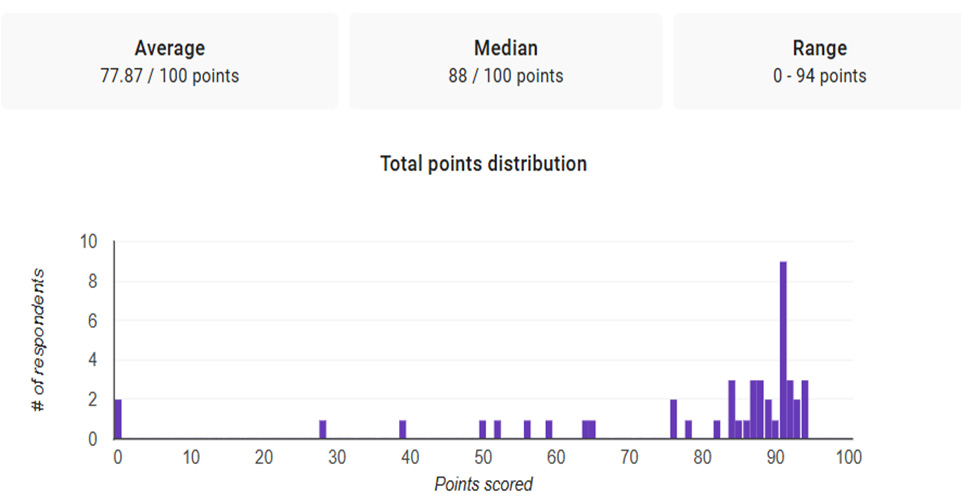Select the bar at 50 points
The image size is (961, 501).
(482, 429)
